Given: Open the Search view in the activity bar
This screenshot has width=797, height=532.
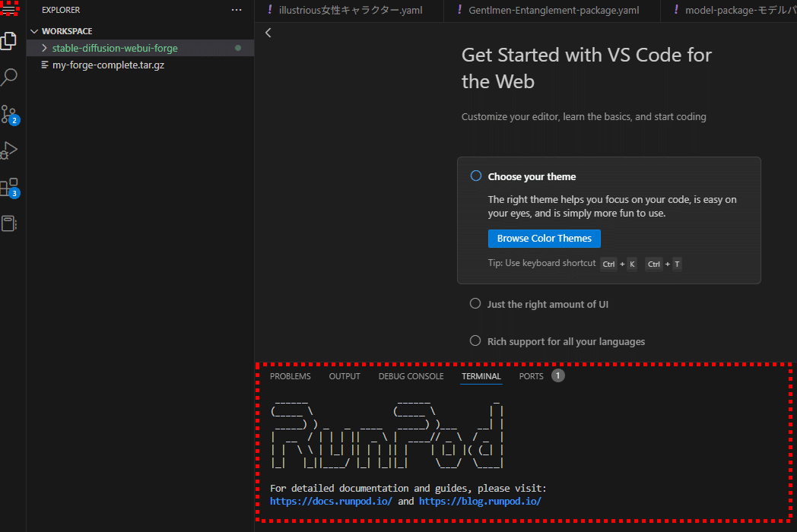Looking at the screenshot, I should click(11, 77).
